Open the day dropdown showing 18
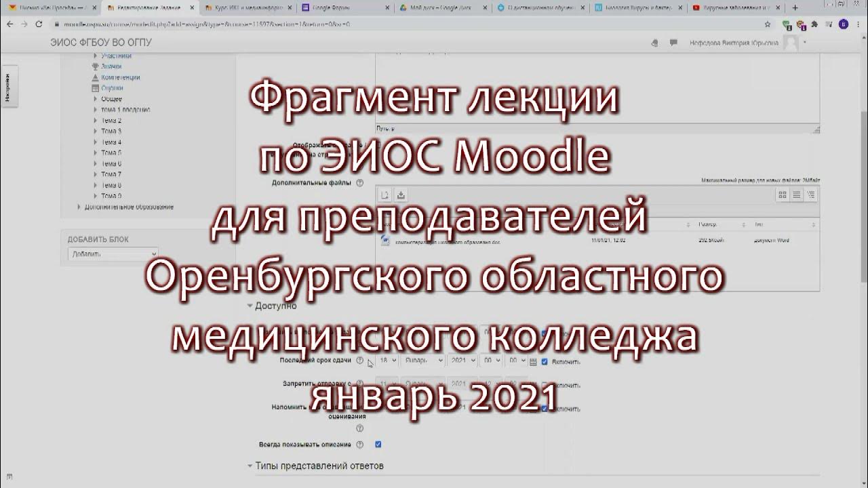This screenshot has width=868, height=488. click(x=386, y=361)
